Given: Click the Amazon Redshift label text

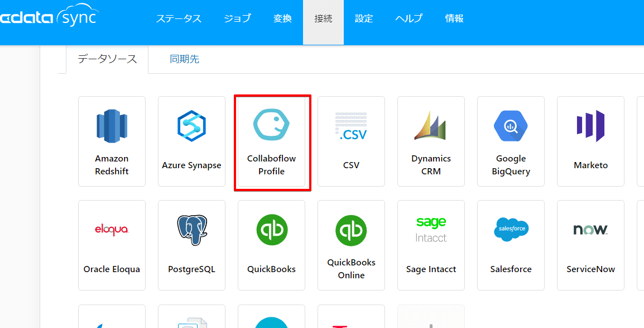Looking at the screenshot, I should click(112, 165).
